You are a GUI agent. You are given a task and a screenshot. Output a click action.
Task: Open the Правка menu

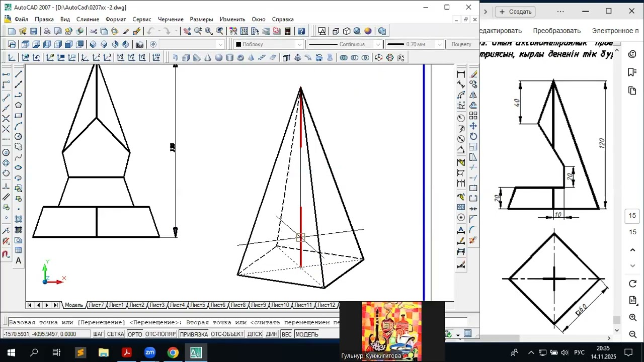(x=44, y=19)
